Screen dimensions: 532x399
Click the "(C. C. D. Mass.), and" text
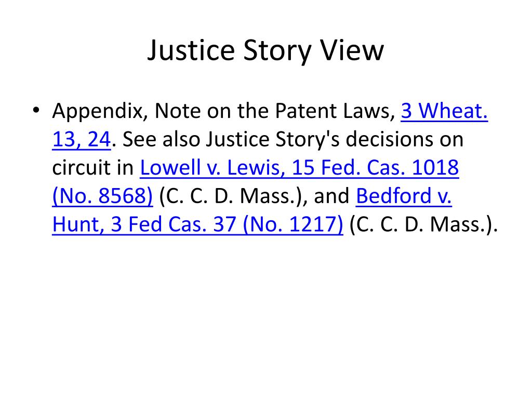click(254, 196)
